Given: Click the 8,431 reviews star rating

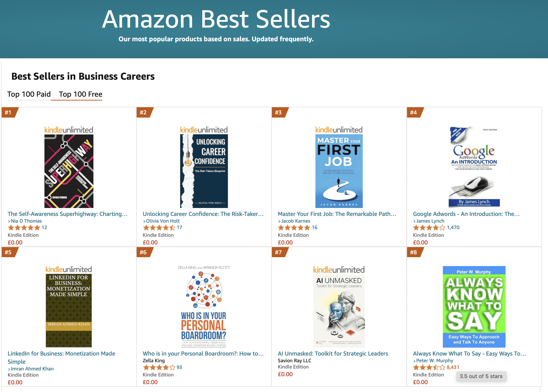Looking at the screenshot, I should [429, 367].
